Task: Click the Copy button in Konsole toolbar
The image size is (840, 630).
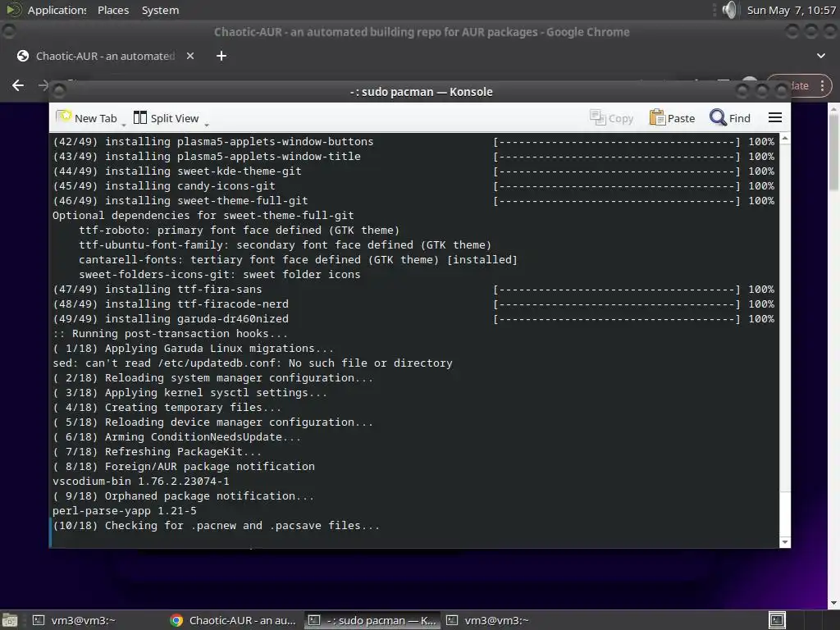Action: coord(611,118)
